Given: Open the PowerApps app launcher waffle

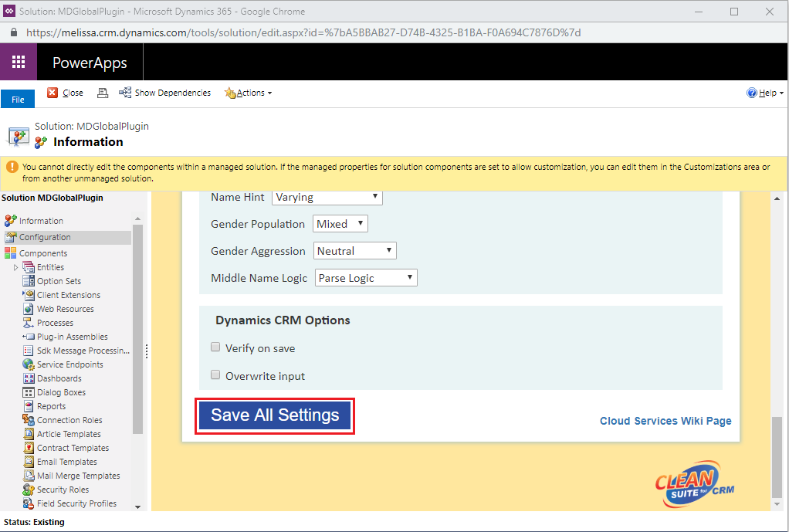Looking at the screenshot, I should 19,62.
